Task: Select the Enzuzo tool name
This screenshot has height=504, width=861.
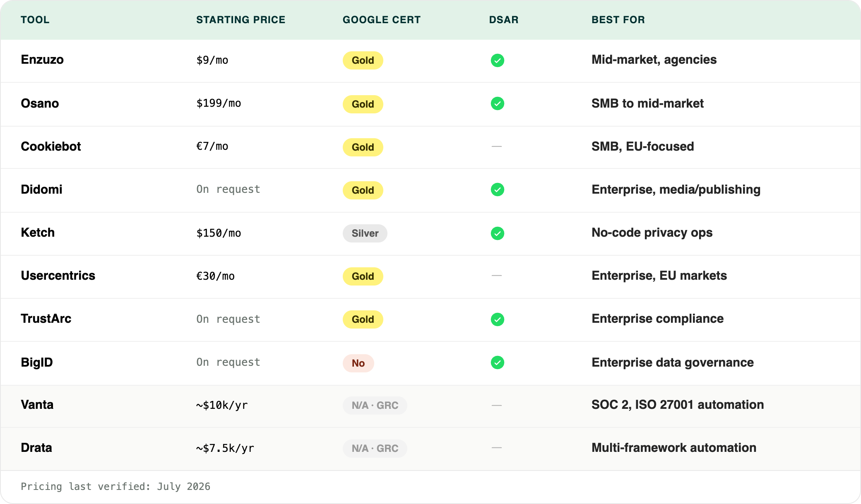Action: point(42,60)
